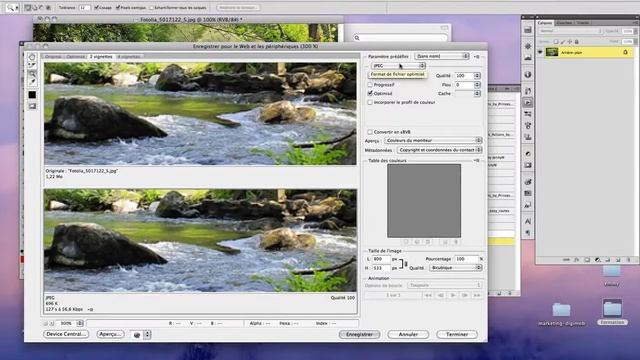Click the Arrière-plan layer thumbnail
This screenshot has height=360, width=640.
(552, 52)
